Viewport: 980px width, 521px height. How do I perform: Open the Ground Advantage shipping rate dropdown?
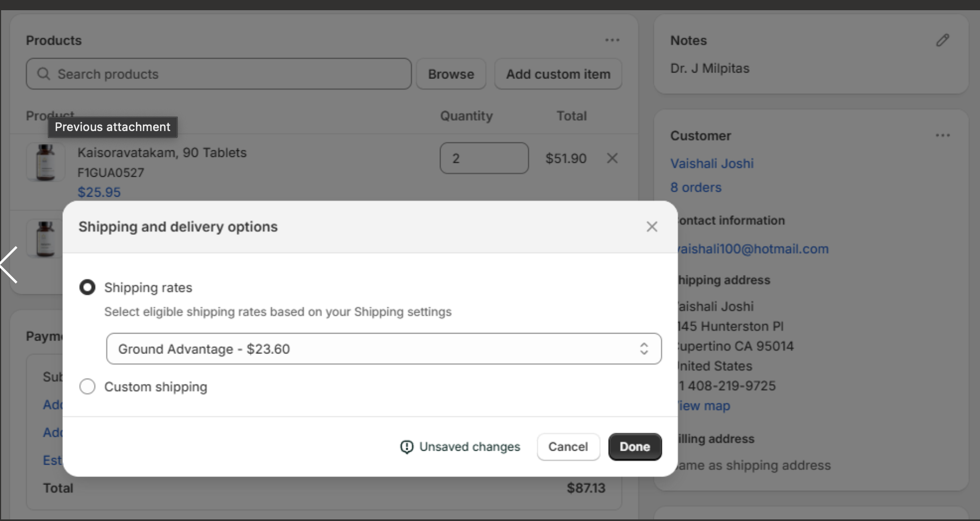coord(384,349)
